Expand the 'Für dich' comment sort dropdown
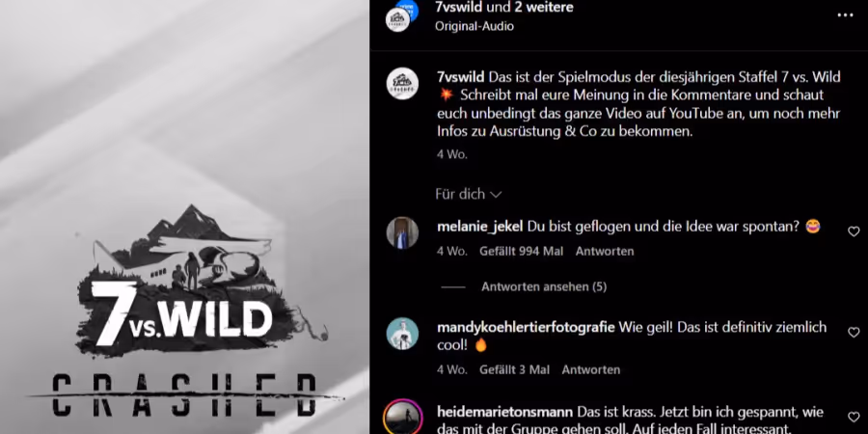868x434 pixels. [469, 194]
